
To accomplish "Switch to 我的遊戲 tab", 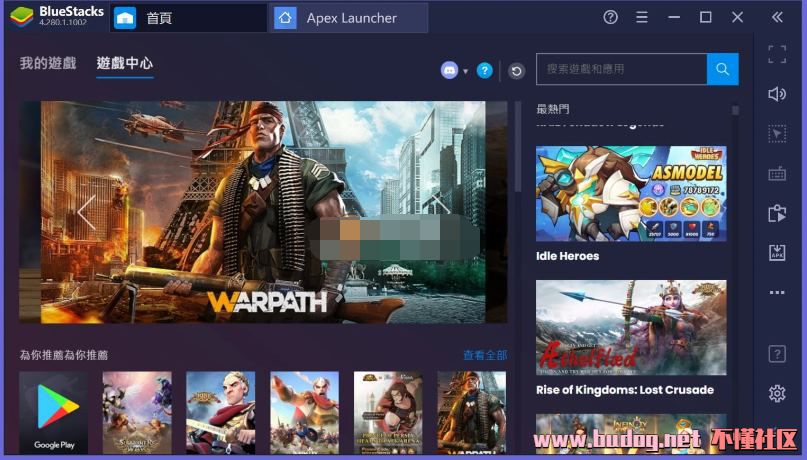I will pyautogui.click(x=48, y=63).
